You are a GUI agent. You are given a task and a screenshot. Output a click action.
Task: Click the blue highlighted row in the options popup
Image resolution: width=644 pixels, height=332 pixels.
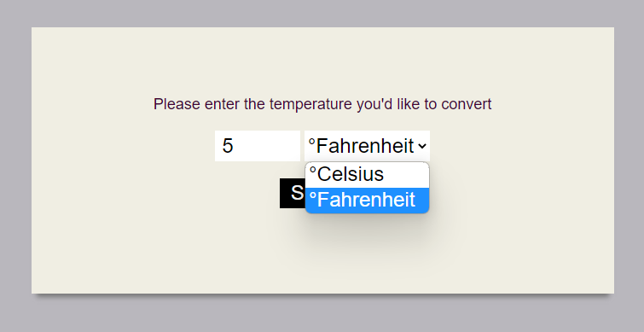point(367,200)
